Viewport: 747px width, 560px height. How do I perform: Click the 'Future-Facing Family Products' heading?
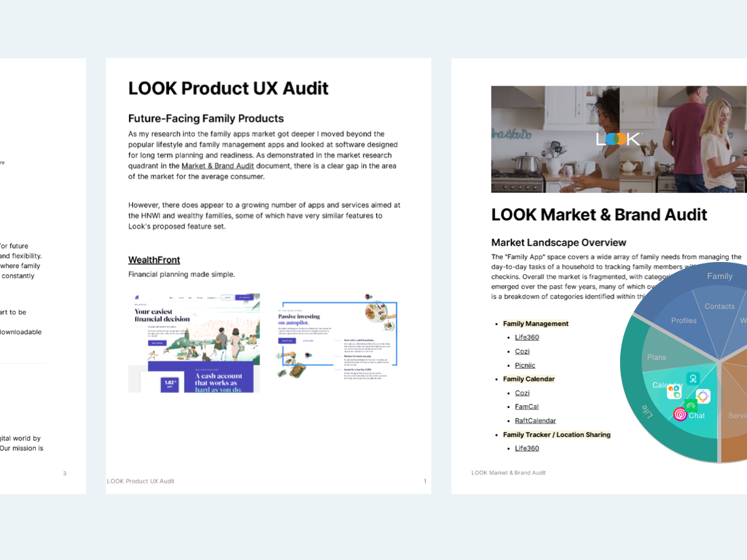click(206, 119)
